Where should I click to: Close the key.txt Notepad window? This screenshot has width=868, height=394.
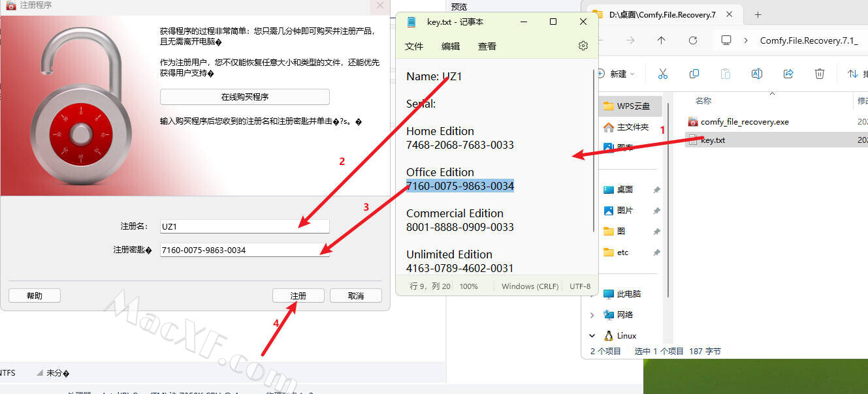583,22
